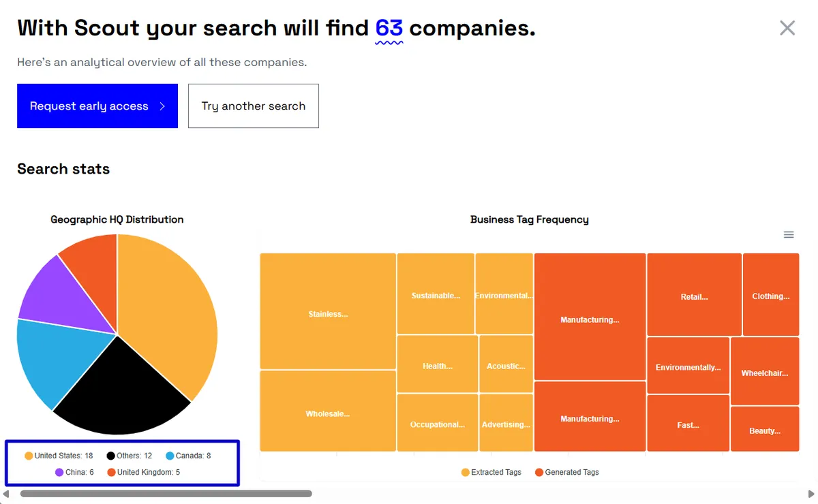
Task: Click the right scroll arrow at bottom
Action: point(811,494)
